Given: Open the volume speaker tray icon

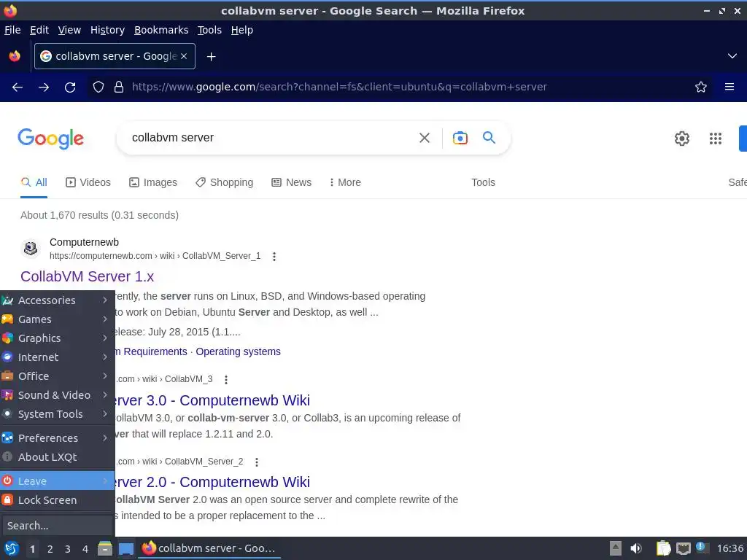Looking at the screenshot, I should point(636,548).
